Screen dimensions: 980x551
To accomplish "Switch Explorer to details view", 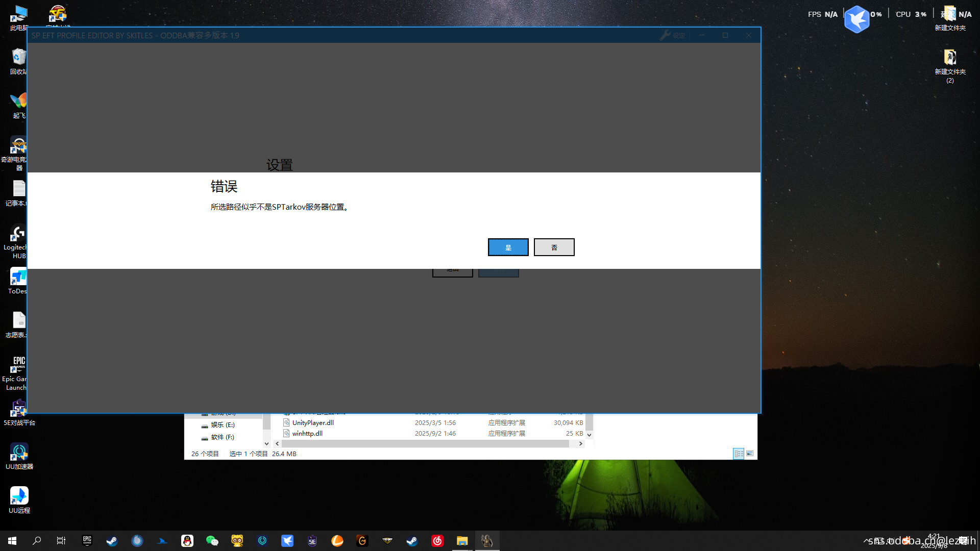I will click(x=739, y=454).
